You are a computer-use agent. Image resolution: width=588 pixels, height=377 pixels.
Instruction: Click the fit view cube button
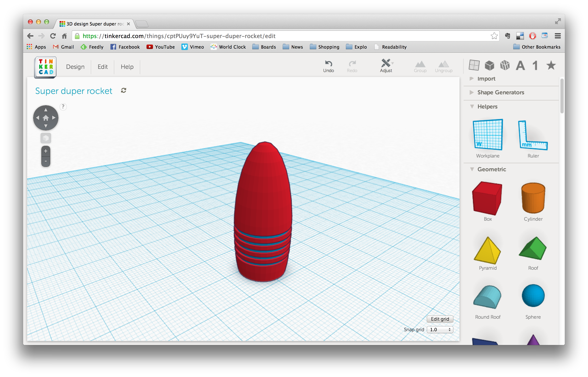[46, 138]
